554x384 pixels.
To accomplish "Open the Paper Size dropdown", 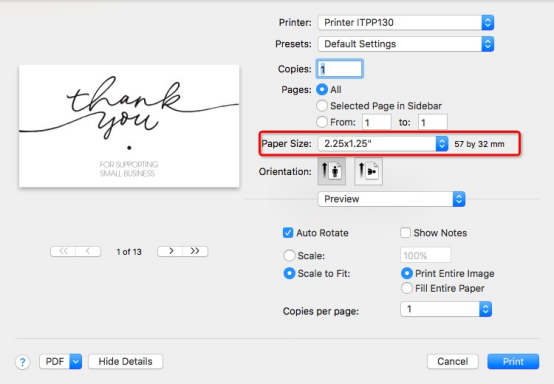I will (x=383, y=144).
